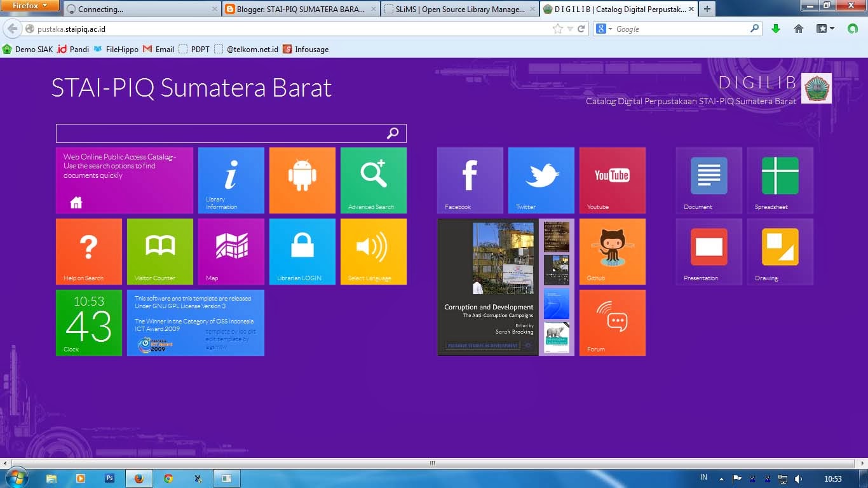Open the Github tile

[613, 252]
